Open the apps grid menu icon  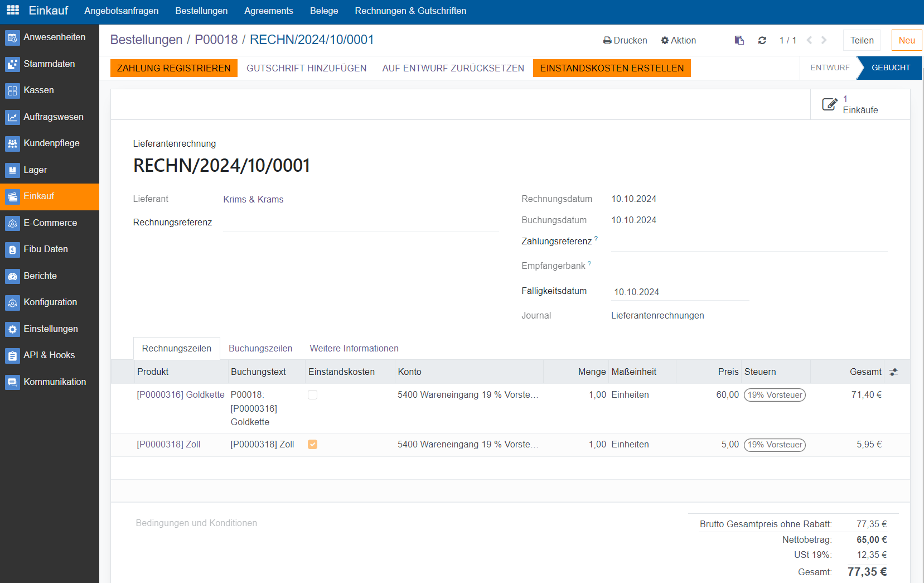(12, 10)
